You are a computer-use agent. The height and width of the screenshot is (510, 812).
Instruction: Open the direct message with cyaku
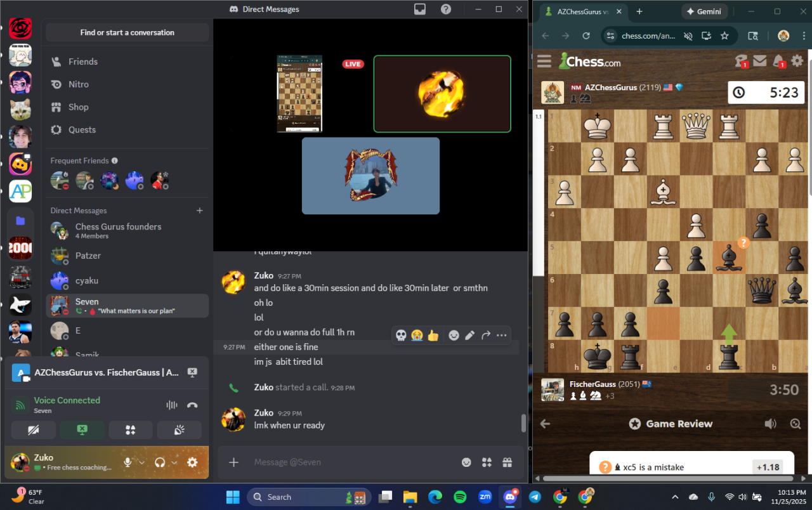[127, 280]
